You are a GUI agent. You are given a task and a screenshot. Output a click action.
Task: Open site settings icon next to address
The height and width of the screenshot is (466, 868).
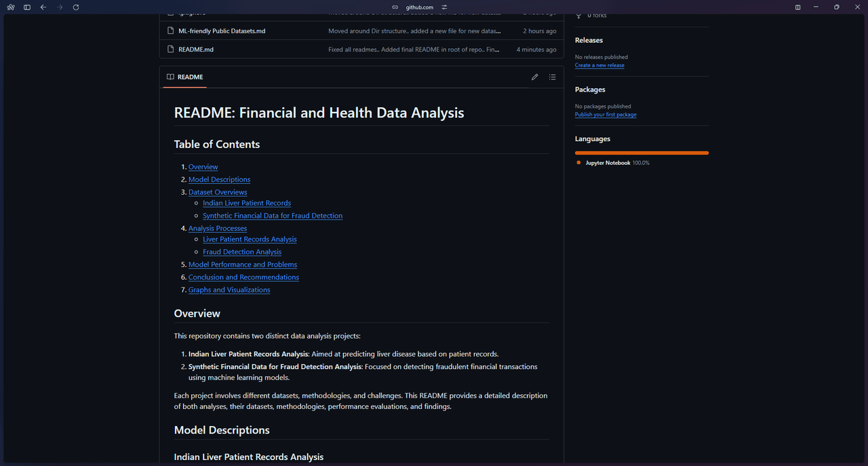coord(445,7)
